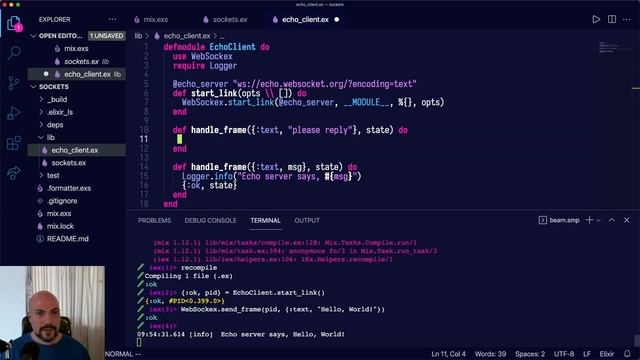Open the Extensions view
The height and width of the screenshot is (360, 640).
[14, 143]
